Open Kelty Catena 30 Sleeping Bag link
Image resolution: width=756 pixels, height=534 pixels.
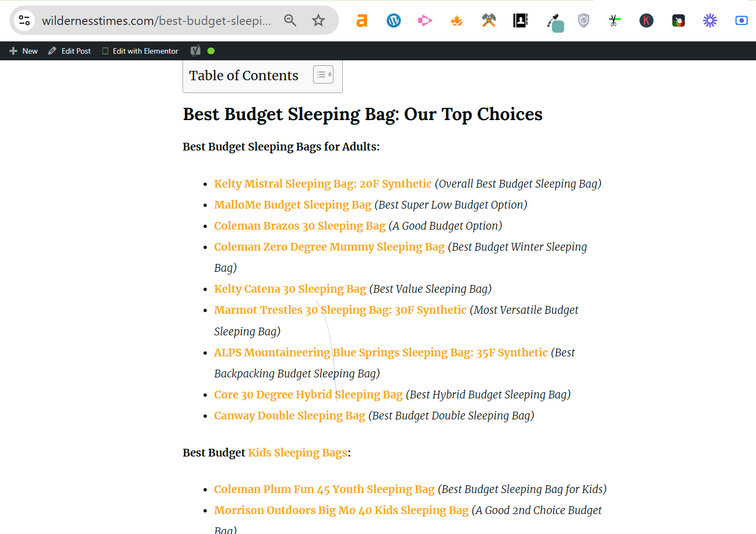point(290,289)
